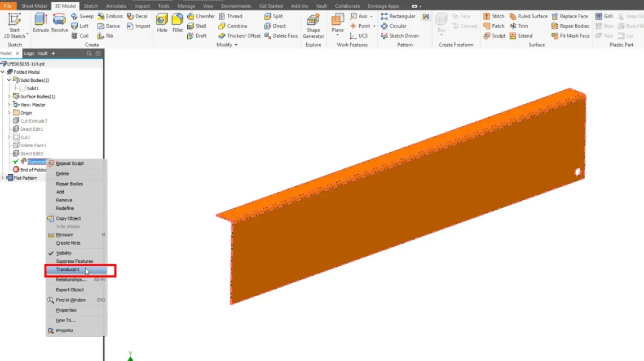Choose the Split tool
Image resolution: width=644 pixels, height=361 pixels.
tap(274, 16)
